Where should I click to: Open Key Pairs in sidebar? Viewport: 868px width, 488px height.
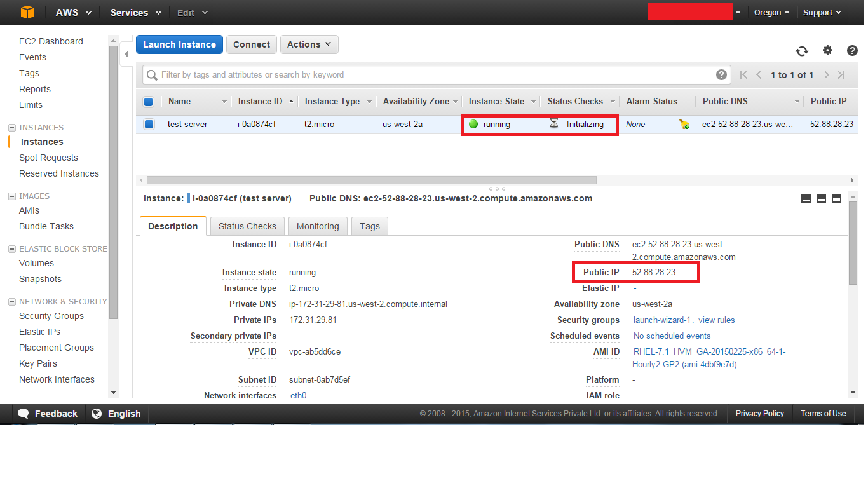(38, 363)
